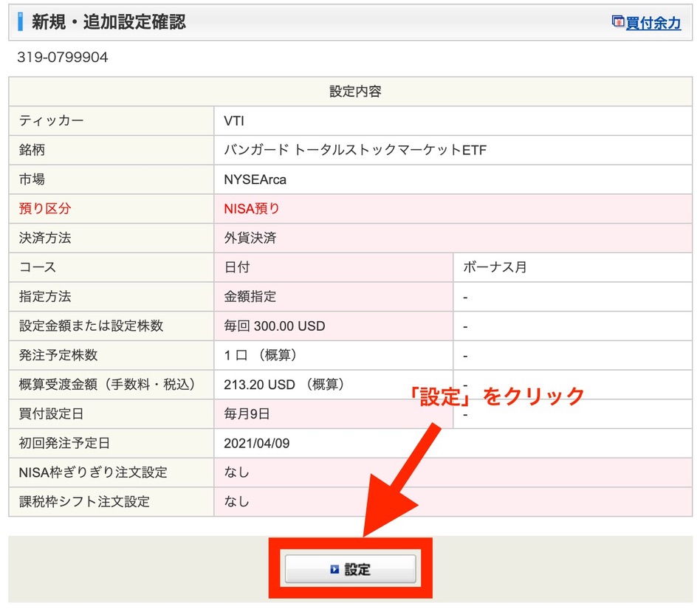700x612 pixels.
Task: Click the arrow icon inside the 設定 button
Action: coord(334,569)
